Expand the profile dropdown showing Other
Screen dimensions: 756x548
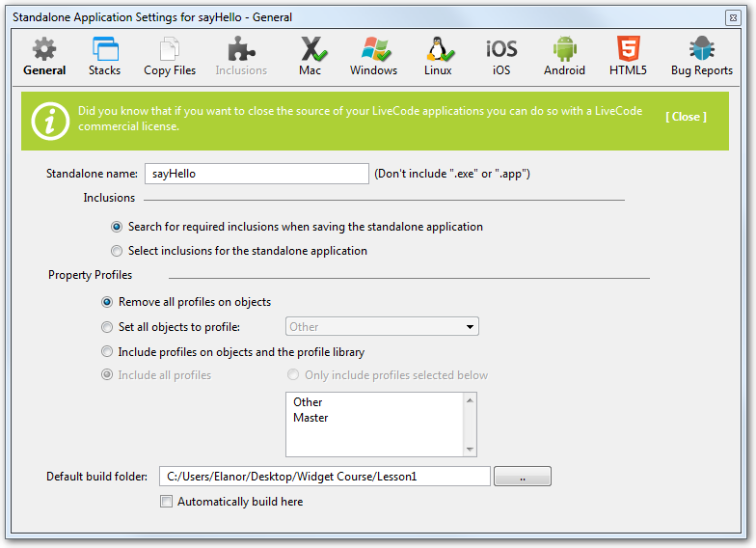382,327
